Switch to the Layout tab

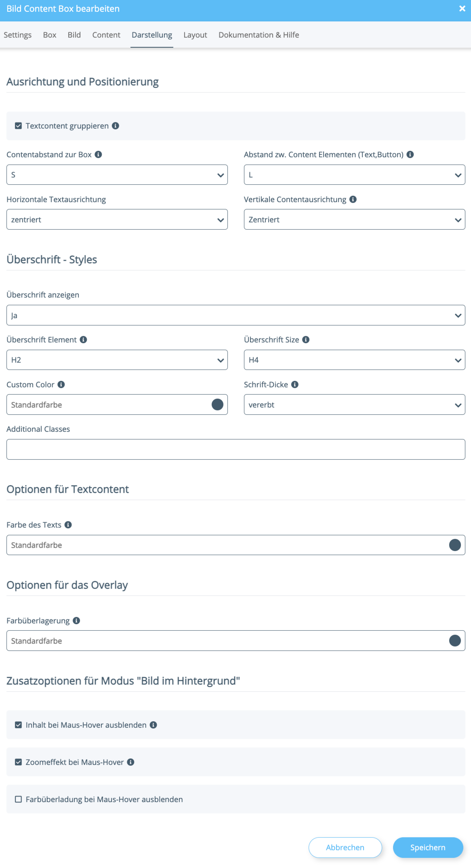[195, 35]
